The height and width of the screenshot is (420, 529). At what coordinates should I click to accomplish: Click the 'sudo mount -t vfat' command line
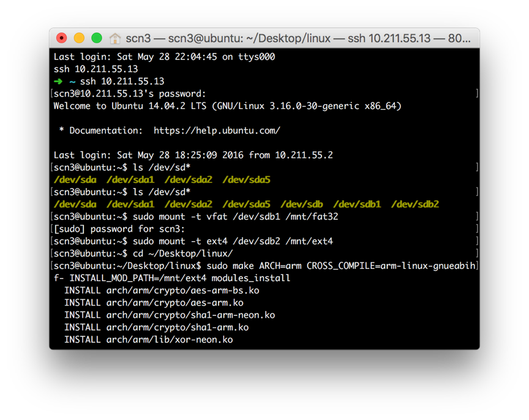196,217
